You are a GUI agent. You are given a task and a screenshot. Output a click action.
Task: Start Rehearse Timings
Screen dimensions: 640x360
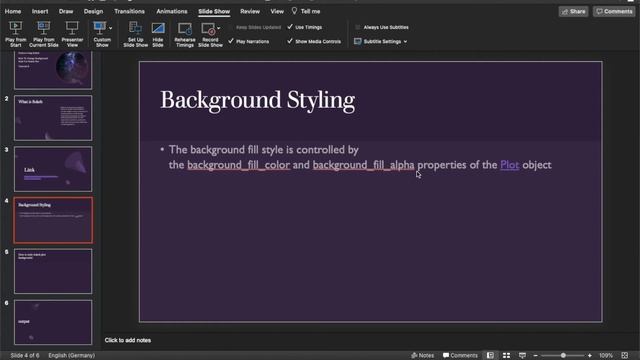tap(184, 34)
